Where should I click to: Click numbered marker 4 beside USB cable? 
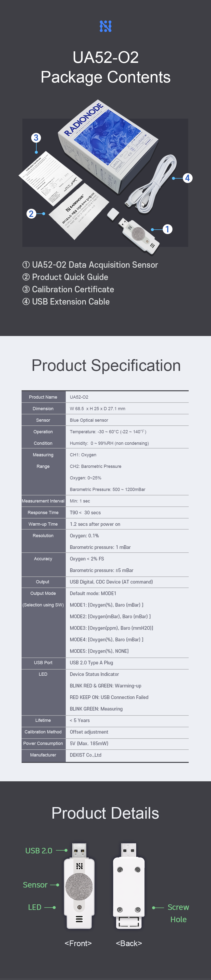pyautogui.click(x=187, y=178)
